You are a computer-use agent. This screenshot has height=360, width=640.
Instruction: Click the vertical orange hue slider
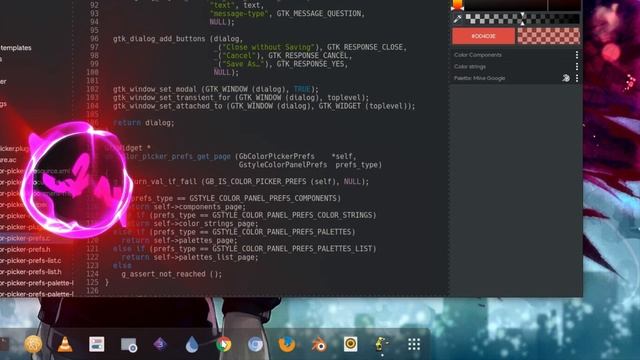(x=457, y=5)
